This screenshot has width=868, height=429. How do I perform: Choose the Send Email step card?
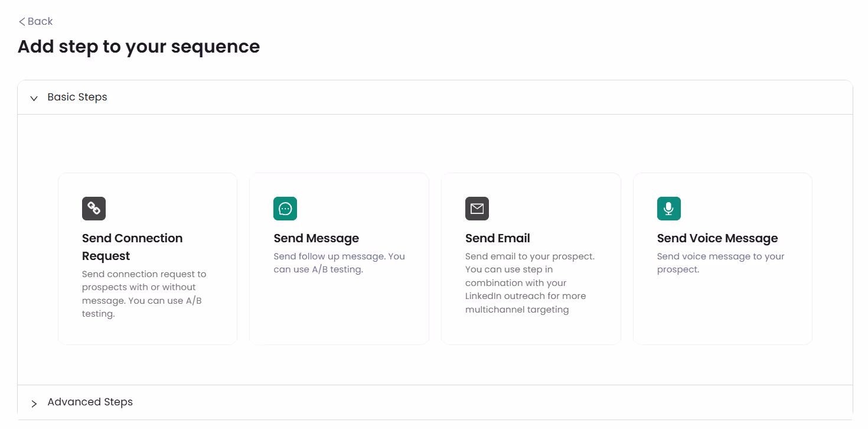click(530, 258)
